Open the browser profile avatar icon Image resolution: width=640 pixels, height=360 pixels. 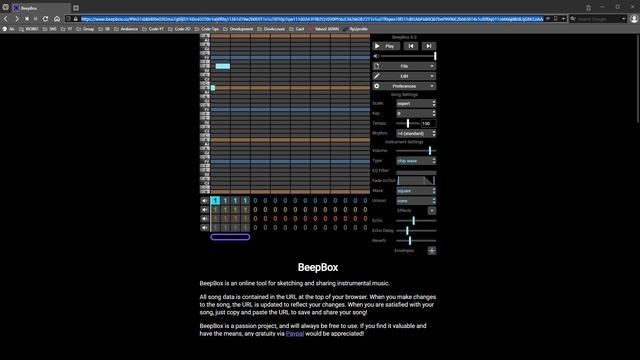634,19
